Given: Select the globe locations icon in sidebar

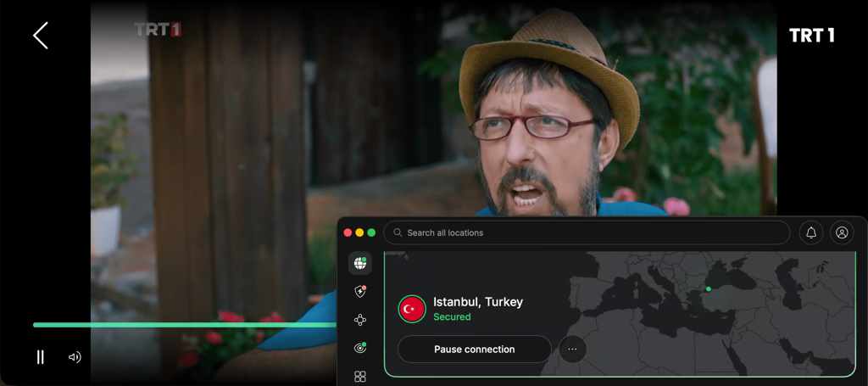Looking at the screenshot, I should pyautogui.click(x=359, y=263).
